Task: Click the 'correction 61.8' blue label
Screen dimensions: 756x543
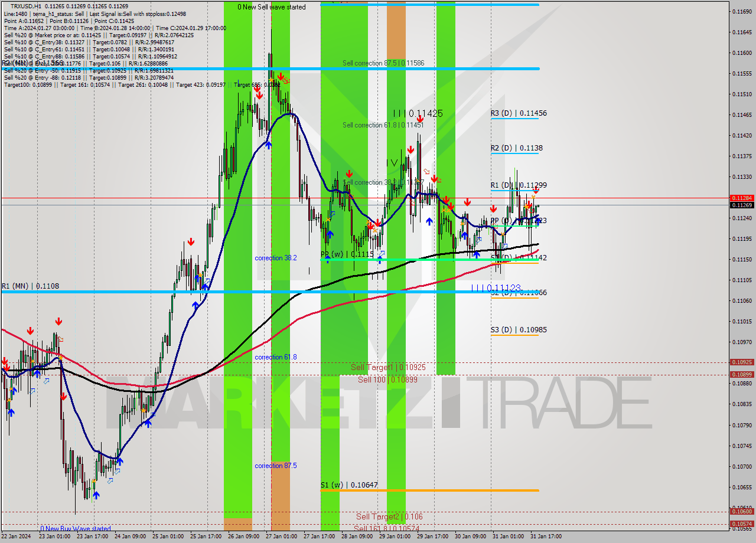Action: (x=276, y=357)
